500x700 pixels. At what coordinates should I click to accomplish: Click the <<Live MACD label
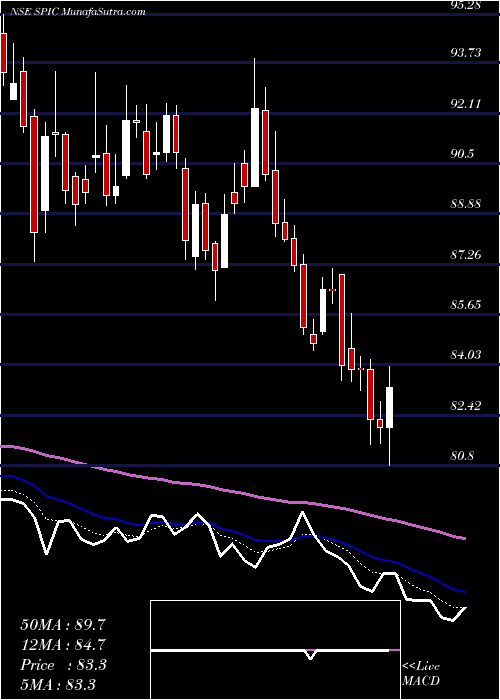(421, 674)
